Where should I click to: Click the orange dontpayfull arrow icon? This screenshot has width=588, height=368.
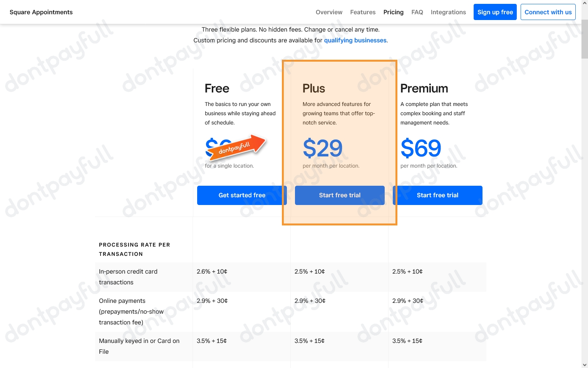point(236,148)
